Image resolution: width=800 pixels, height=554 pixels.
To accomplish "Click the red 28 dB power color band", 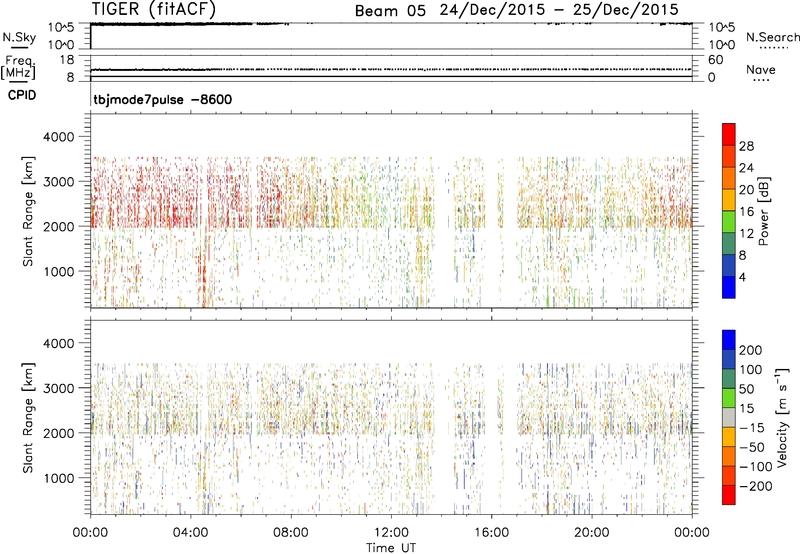I will (x=729, y=134).
